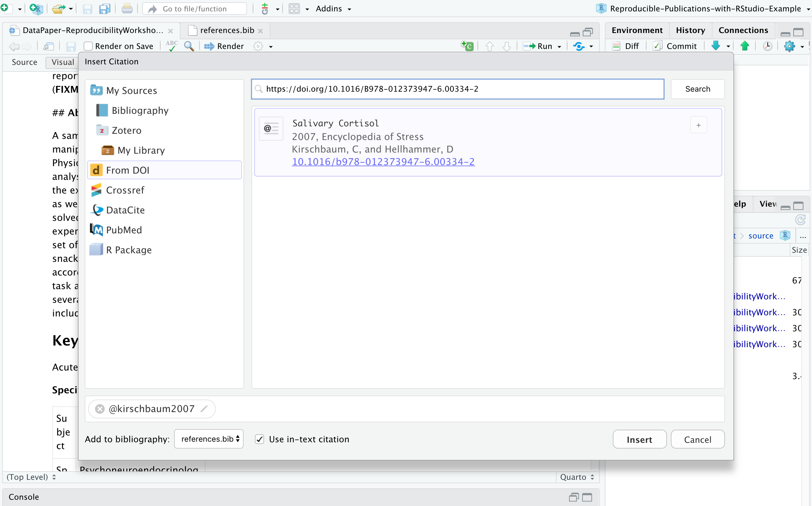The height and width of the screenshot is (506, 812).
Task: Click the Show in new window icon
Action: [x=49, y=46]
